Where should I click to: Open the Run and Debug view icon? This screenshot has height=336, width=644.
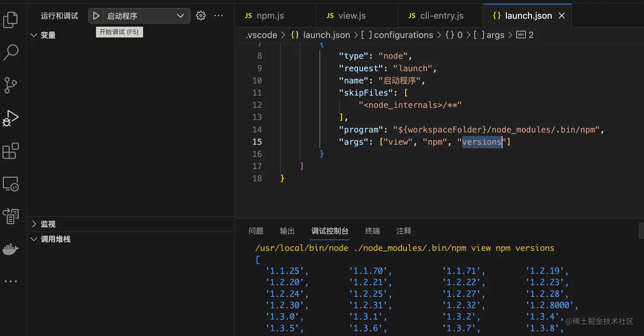[11, 118]
